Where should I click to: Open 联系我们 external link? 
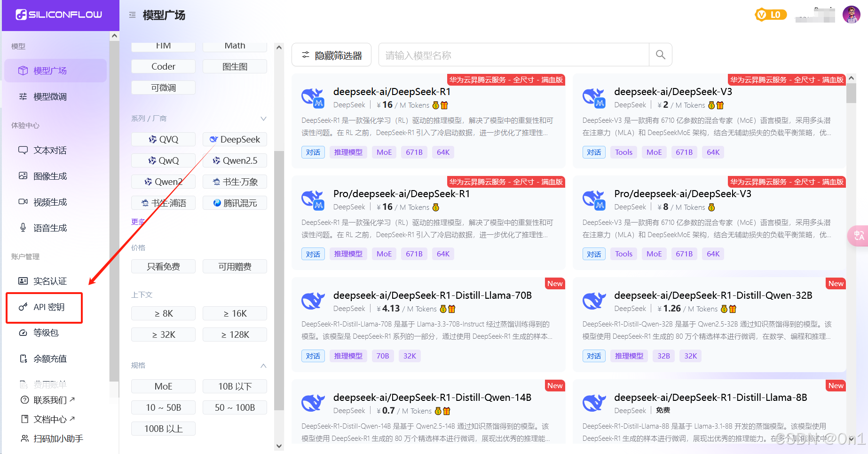[47, 400]
